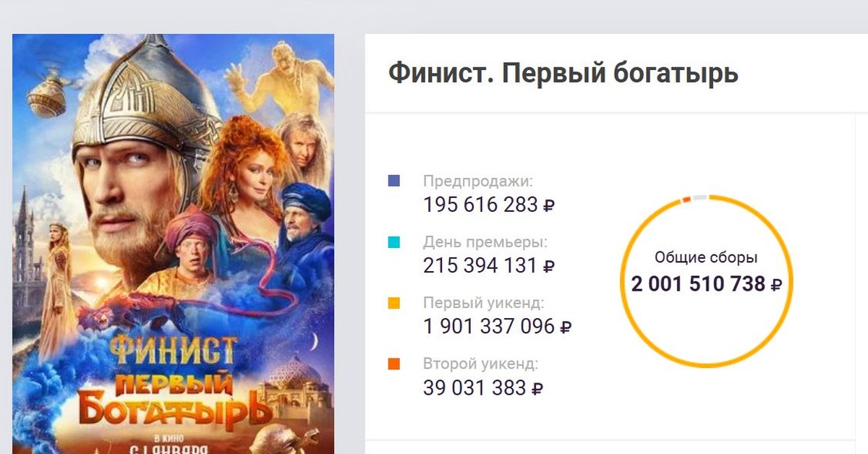Click the presales amount 195 616 283
Image resolution: width=868 pixels, height=454 pixels.
480,205
